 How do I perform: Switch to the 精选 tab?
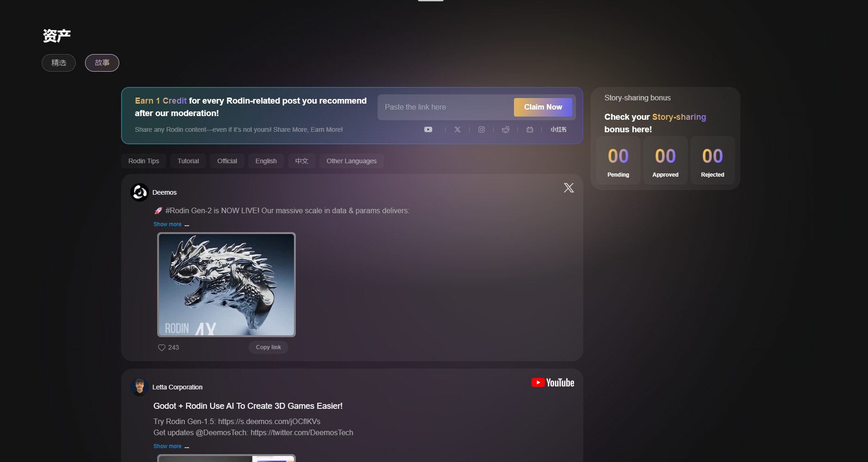pyautogui.click(x=59, y=63)
